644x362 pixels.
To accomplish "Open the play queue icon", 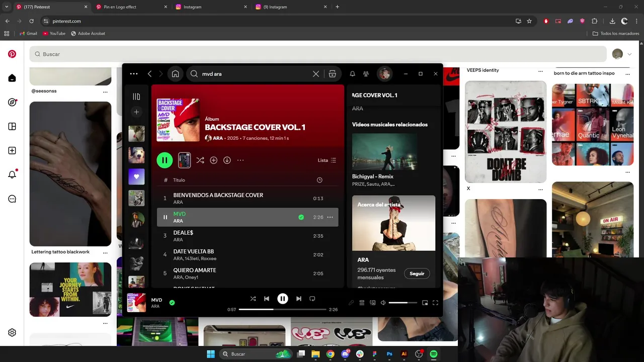I will pyautogui.click(x=362, y=303).
